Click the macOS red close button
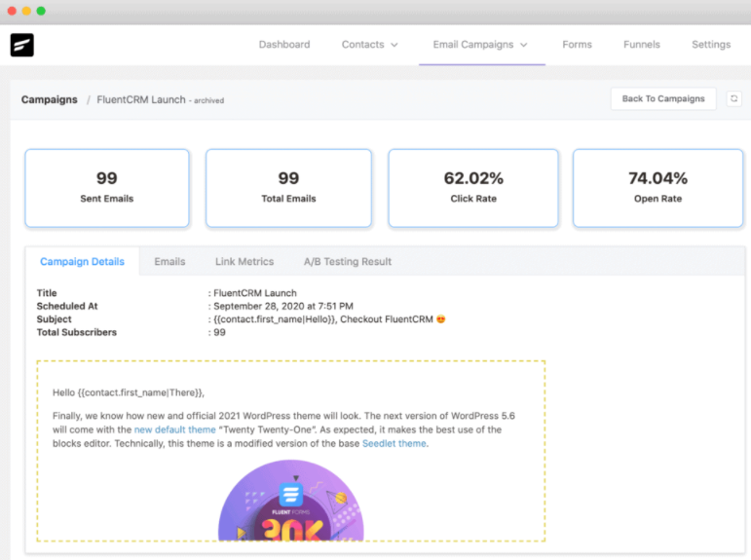Screen dimensions: 751x560 click(x=12, y=11)
